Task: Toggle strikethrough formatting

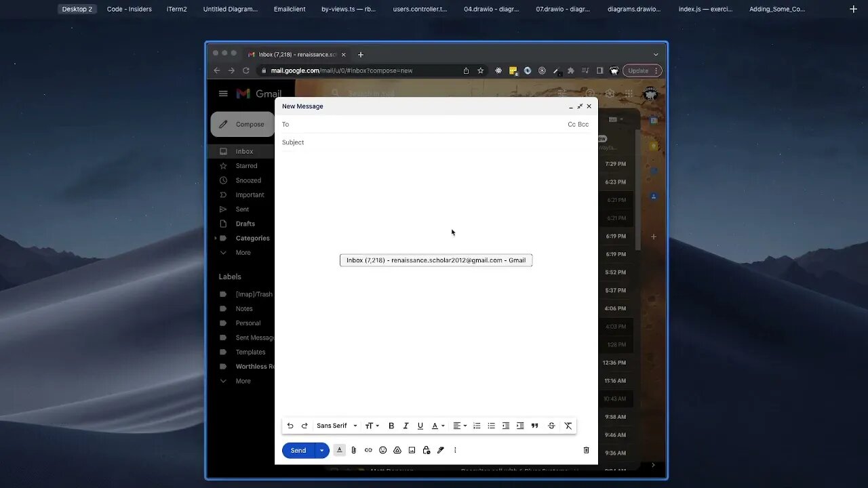Action: click(551, 426)
